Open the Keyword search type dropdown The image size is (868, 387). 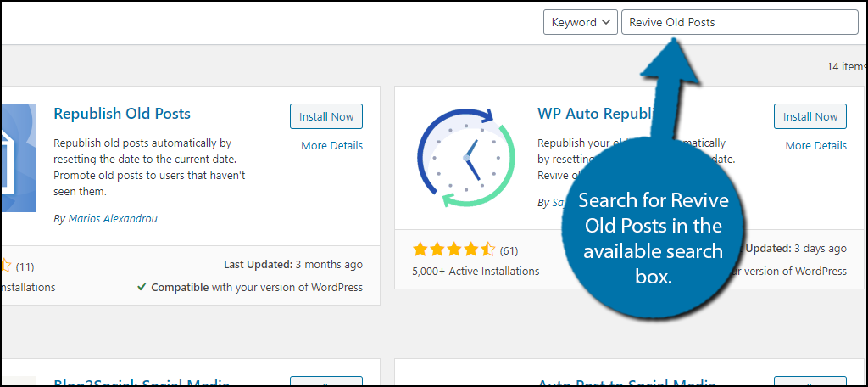580,22
